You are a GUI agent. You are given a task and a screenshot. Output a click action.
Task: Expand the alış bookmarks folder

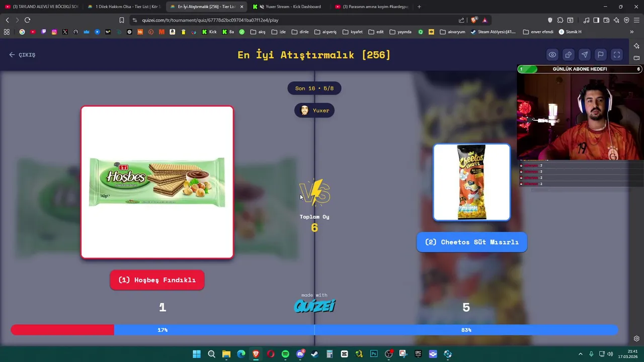(257, 32)
